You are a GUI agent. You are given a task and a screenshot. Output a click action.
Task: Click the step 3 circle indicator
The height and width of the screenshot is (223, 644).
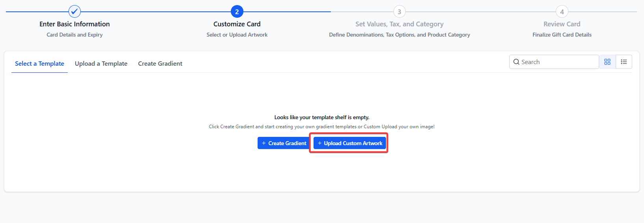click(x=399, y=11)
